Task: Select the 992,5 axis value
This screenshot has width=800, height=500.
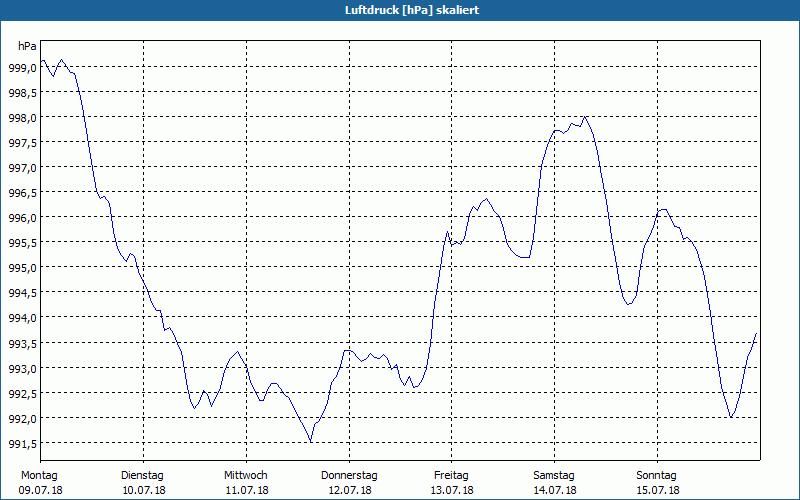Action: point(22,393)
